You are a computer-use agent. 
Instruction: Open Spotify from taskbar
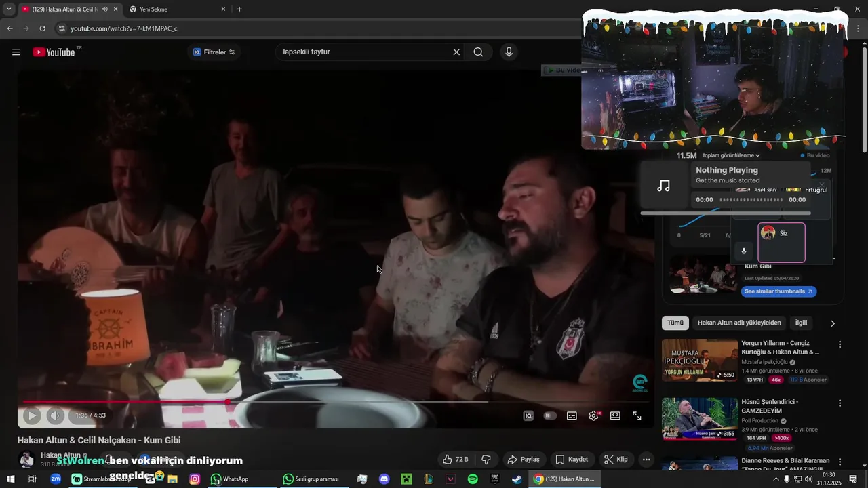point(473,479)
